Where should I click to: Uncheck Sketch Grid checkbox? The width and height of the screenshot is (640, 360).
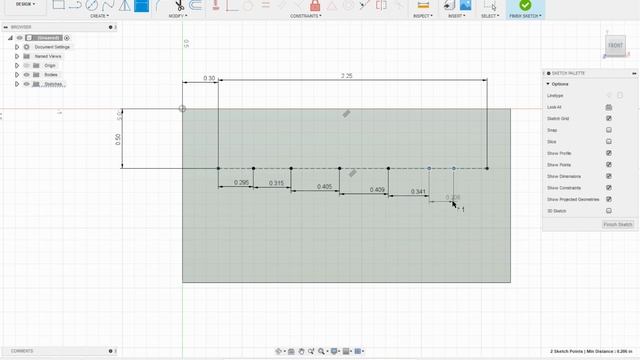(609, 118)
